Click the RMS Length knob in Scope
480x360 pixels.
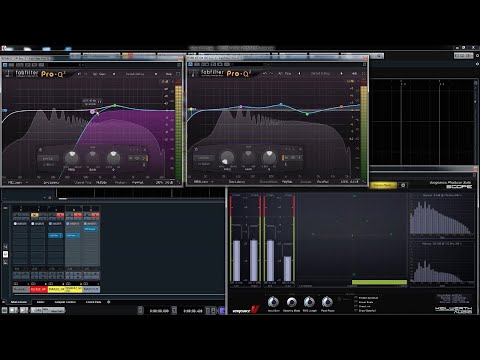[x=309, y=302]
